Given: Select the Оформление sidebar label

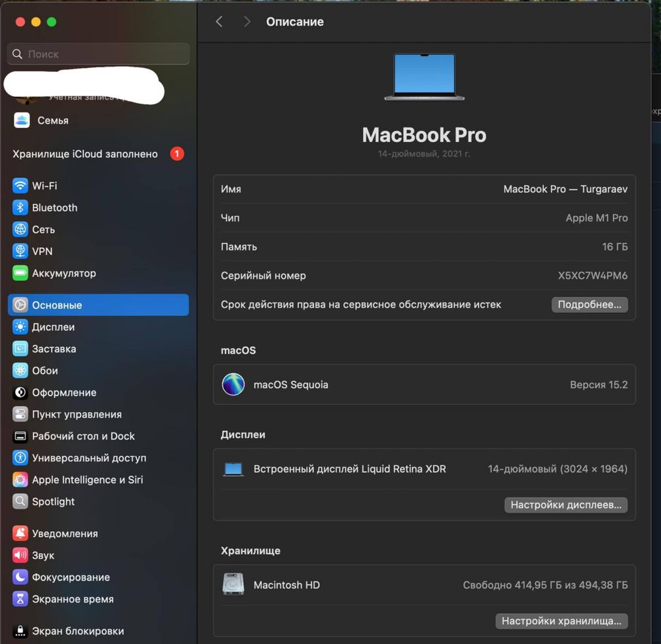Looking at the screenshot, I should (x=64, y=392).
